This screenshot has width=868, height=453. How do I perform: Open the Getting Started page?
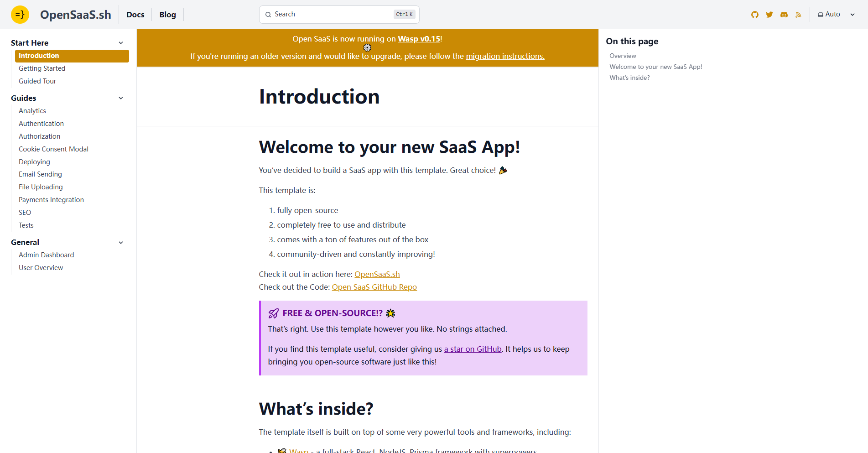click(x=42, y=68)
